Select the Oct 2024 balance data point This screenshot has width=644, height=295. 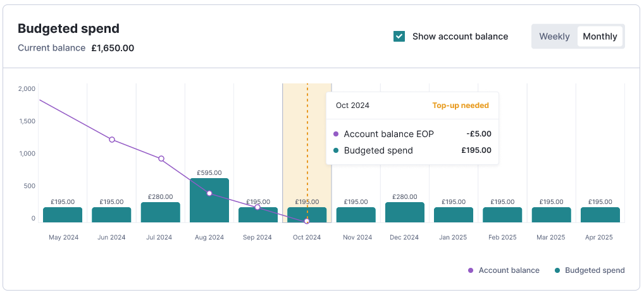307,222
